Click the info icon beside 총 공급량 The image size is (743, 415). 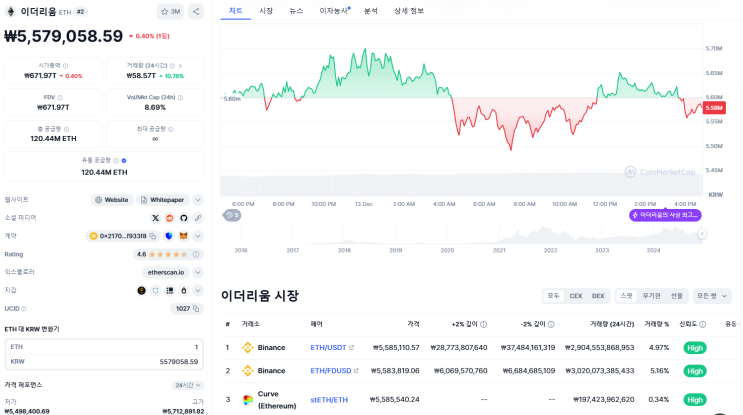(66, 129)
